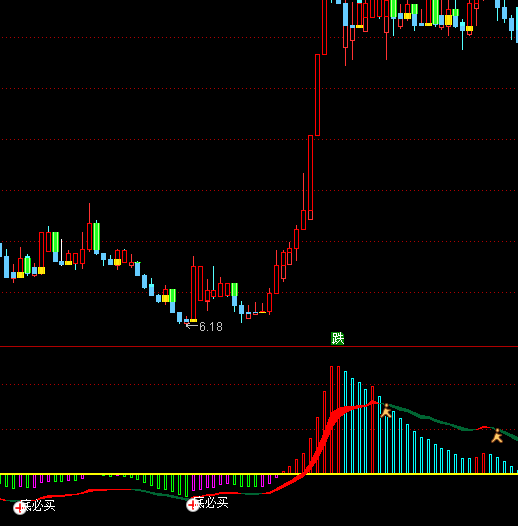The width and height of the screenshot is (518, 526).
Task: Click the arrow pointing to 6.18 low
Action: 192,325
